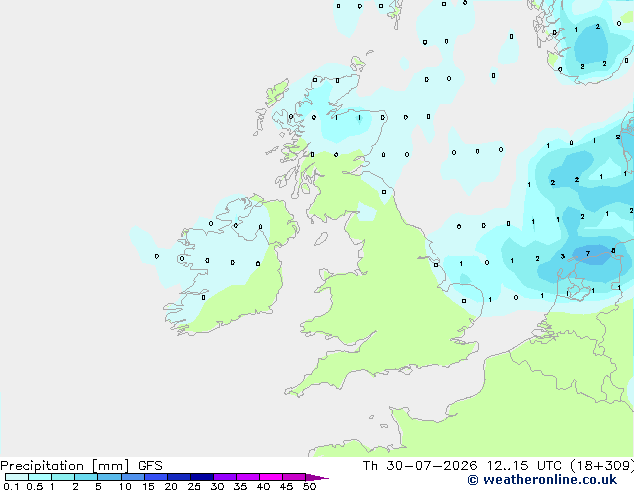
Task: Click the '25' legend scale label
Action: 194,486
